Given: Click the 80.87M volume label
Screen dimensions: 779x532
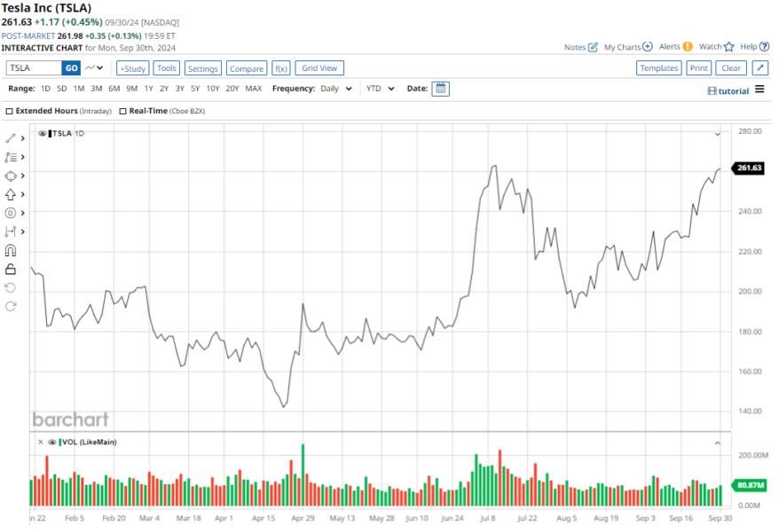Looking at the screenshot, I should [750, 485].
